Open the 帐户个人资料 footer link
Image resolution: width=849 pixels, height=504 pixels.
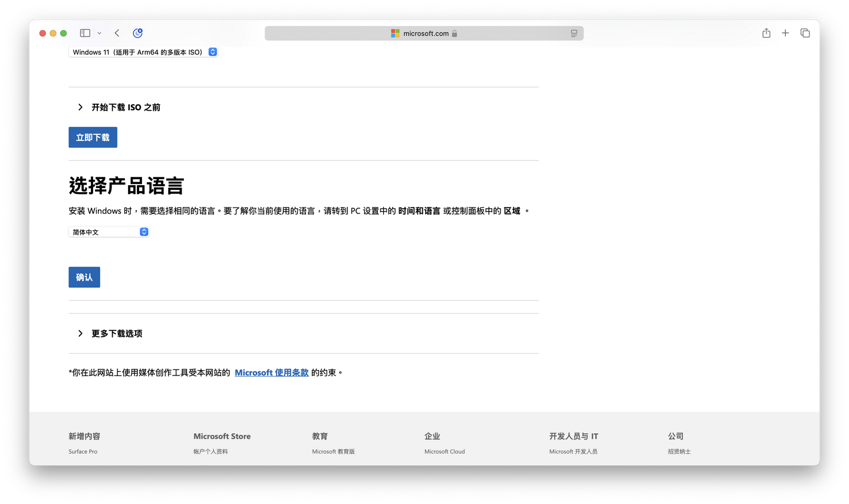[210, 452]
